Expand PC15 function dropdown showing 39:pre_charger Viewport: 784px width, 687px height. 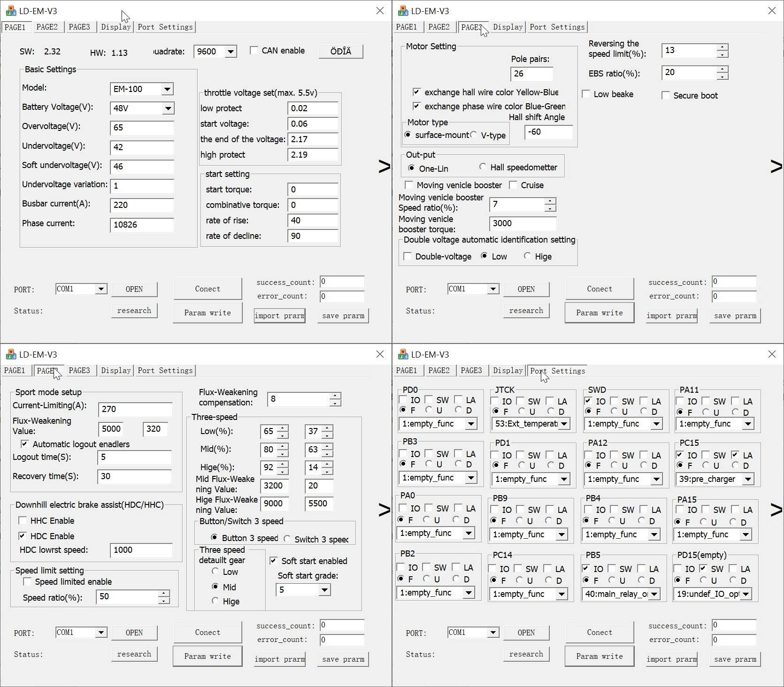coord(748,479)
